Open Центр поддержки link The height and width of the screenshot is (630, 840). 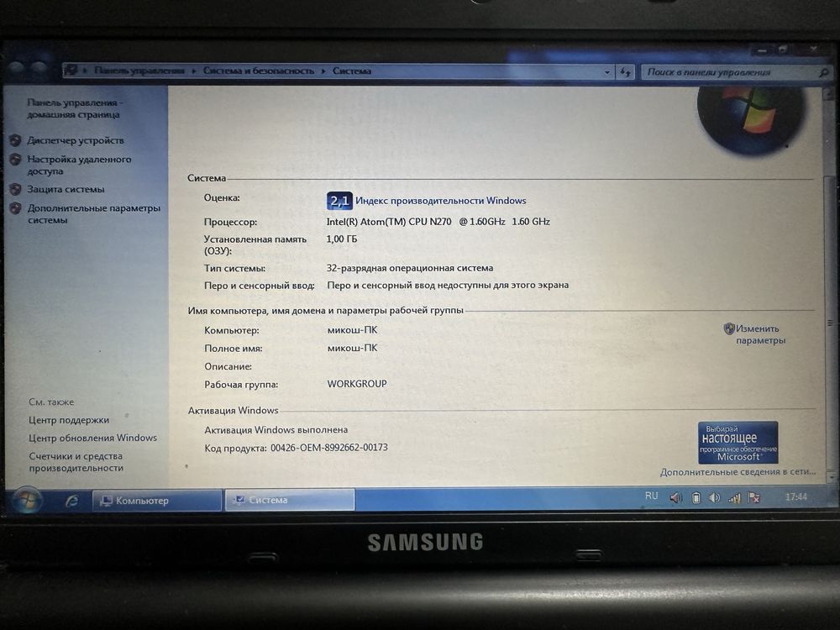[69, 420]
